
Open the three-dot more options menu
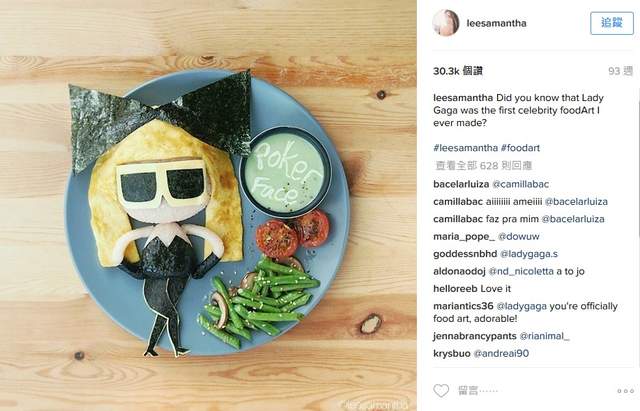625,391
